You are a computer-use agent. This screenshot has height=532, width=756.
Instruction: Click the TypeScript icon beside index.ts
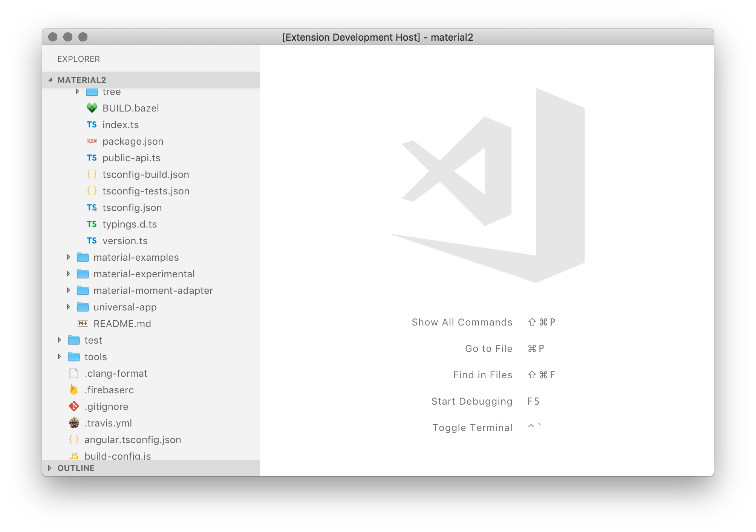pos(92,124)
